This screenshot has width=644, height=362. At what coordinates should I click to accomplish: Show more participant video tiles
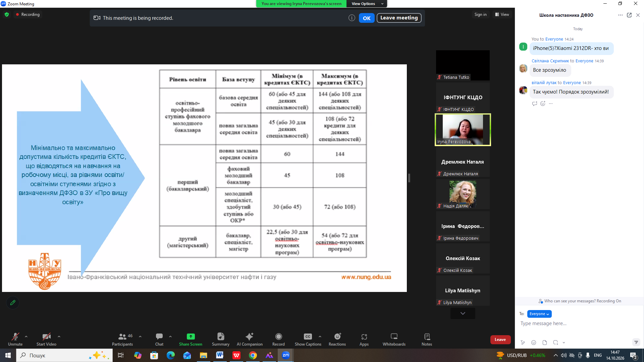pos(463,313)
